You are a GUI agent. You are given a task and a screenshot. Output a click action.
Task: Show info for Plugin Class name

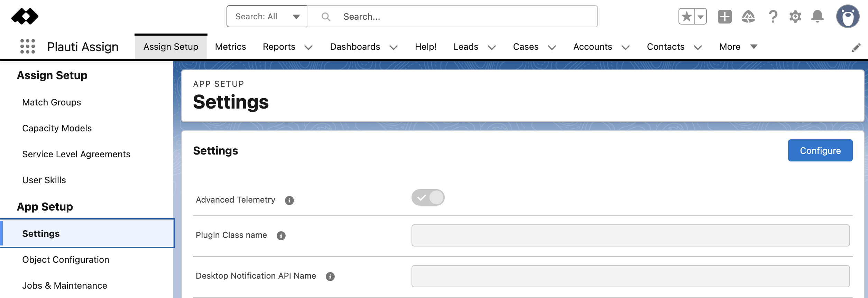(281, 235)
